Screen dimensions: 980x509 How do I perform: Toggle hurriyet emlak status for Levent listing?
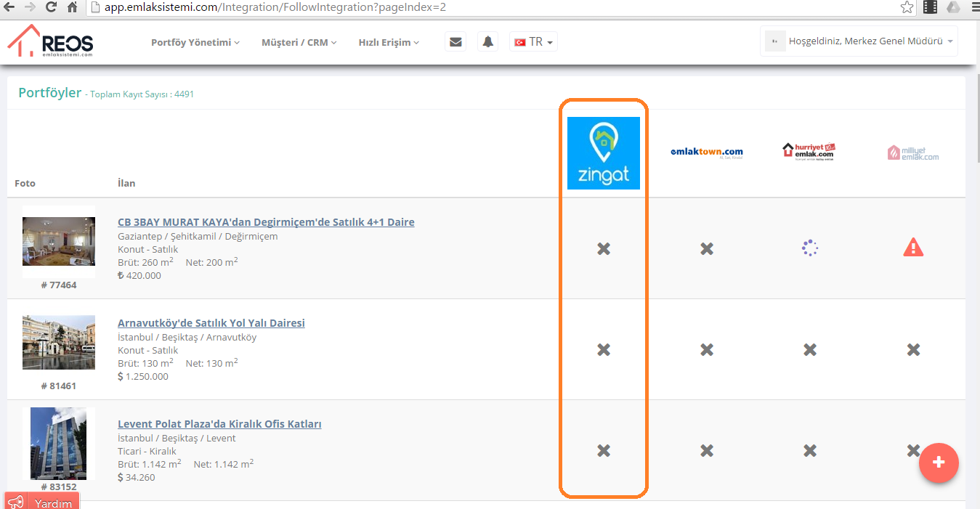(810, 451)
